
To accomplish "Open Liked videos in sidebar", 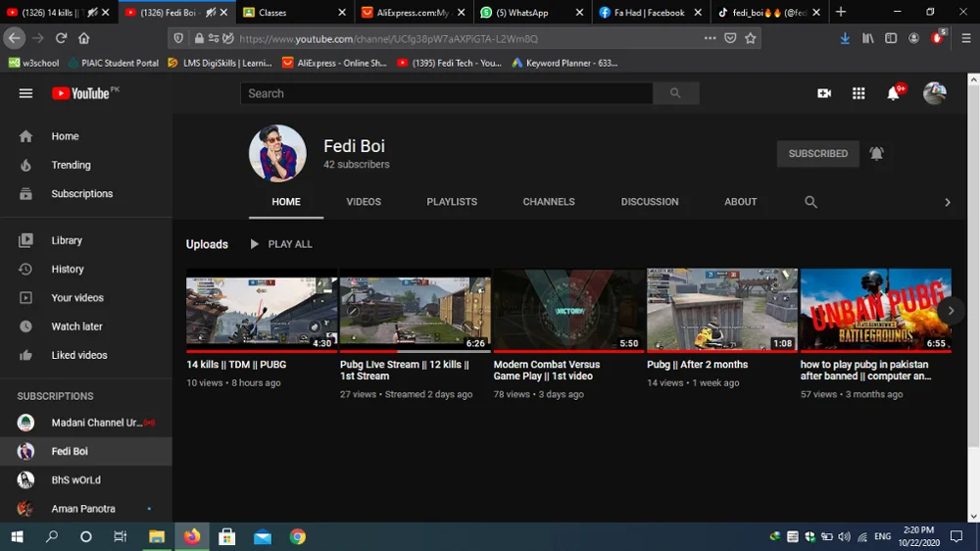I will [x=86, y=355].
